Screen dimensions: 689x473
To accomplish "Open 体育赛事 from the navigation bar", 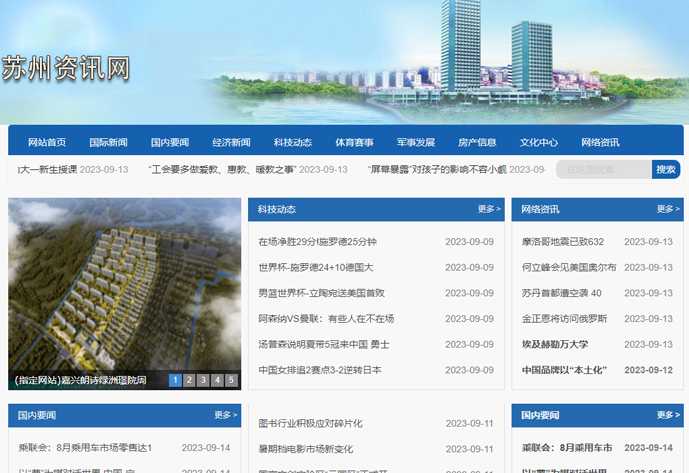I will click(354, 142).
